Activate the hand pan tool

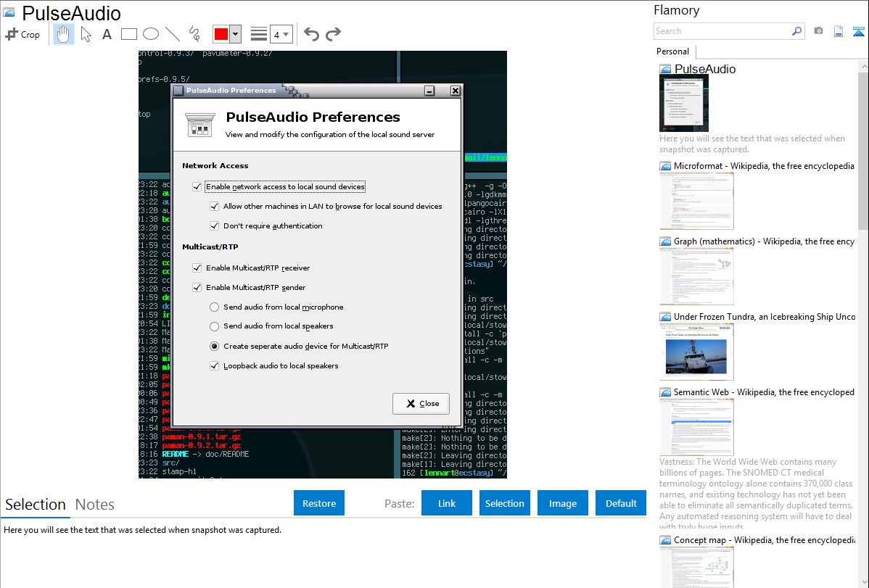[64, 34]
